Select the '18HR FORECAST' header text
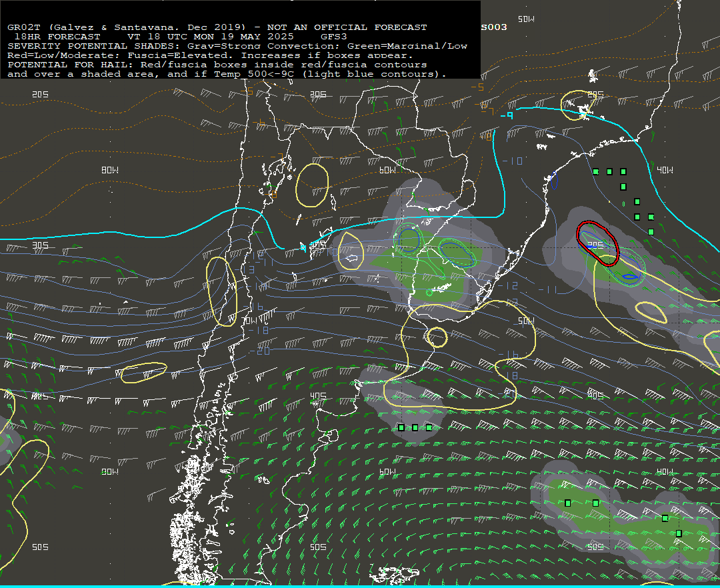720x588 pixels. (57, 37)
